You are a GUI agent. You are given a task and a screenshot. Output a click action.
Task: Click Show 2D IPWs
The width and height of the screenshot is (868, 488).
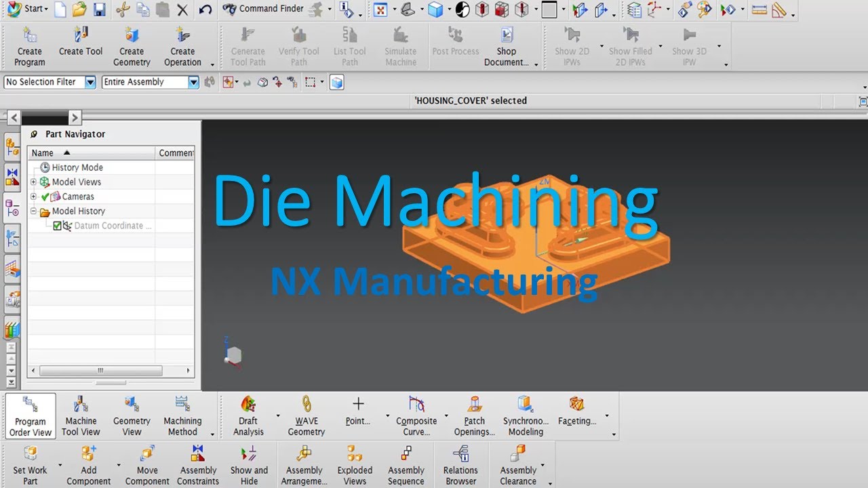(572, 46)
